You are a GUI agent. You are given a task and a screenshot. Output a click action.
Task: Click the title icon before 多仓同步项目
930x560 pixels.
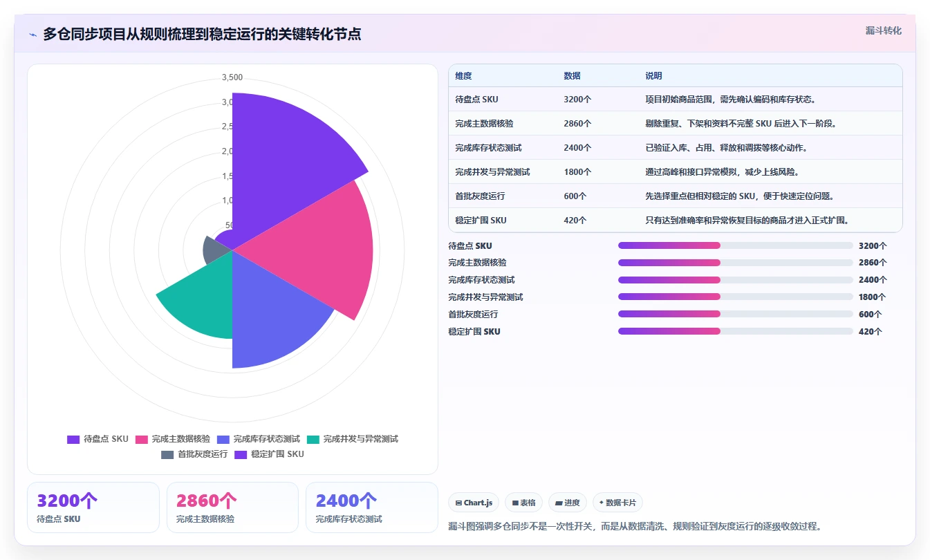(32, 35)
